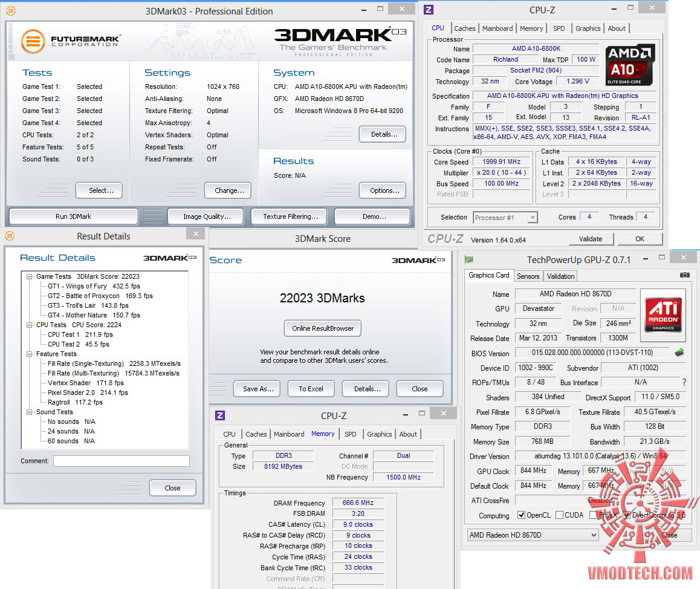Screen dimensions: 700x589
Task: Select the GT3 - Troll's Lair row
Action: pyautogui.click(x=88, y=305)
